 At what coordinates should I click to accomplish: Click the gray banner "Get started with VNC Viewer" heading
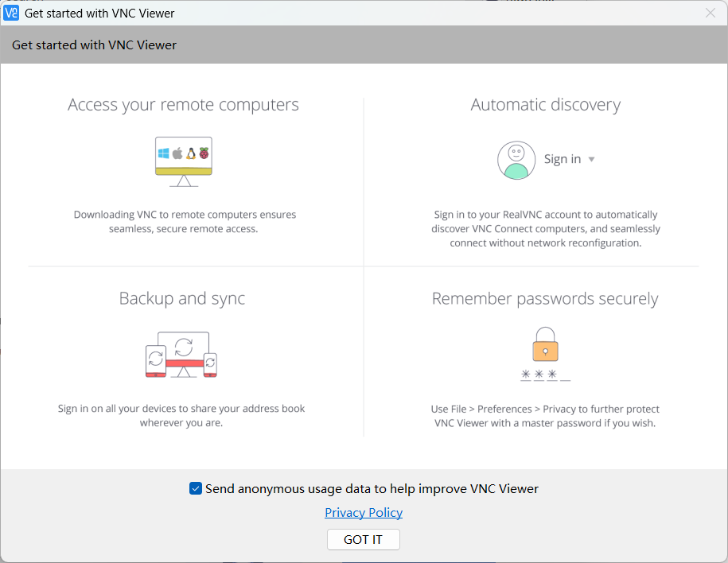point(94,45)
